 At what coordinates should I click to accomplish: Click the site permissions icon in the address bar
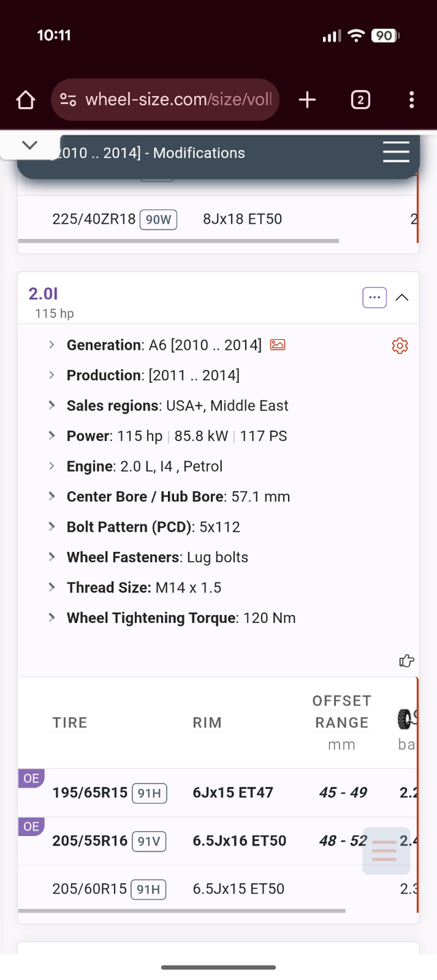point(67,100)
